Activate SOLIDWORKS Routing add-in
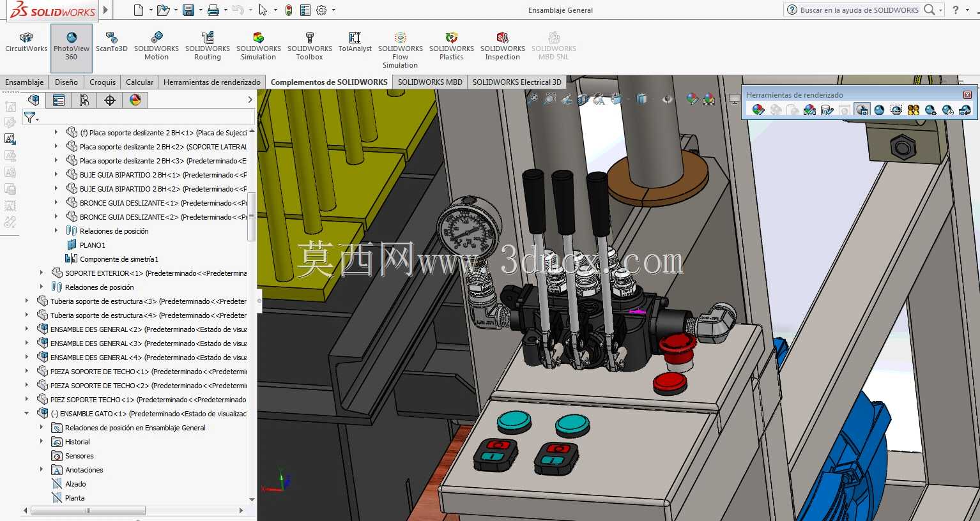Image resolution: width=980 pixels, height=521 pixels. 208,47
